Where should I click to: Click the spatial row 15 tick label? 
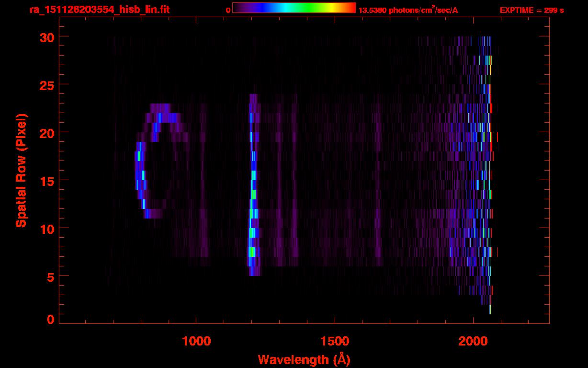pyautogui.click(x=47, y=180)
